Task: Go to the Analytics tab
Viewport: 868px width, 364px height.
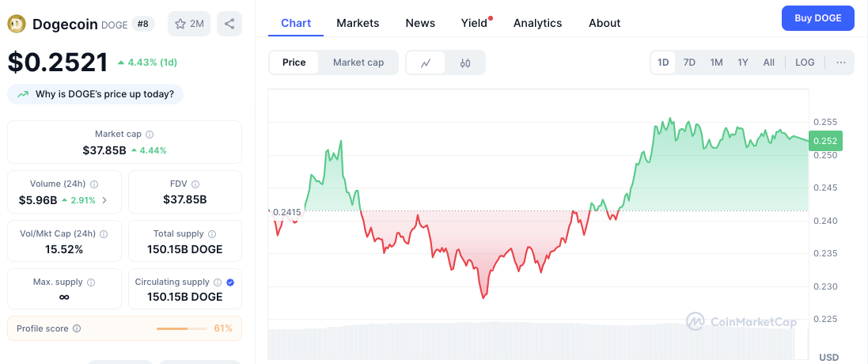Action: 537,23
